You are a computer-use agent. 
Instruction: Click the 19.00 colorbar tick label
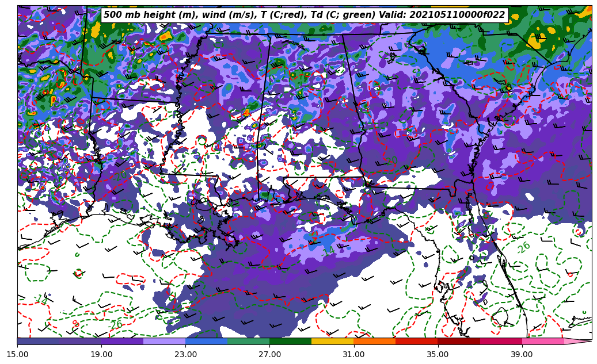(101, 354)
